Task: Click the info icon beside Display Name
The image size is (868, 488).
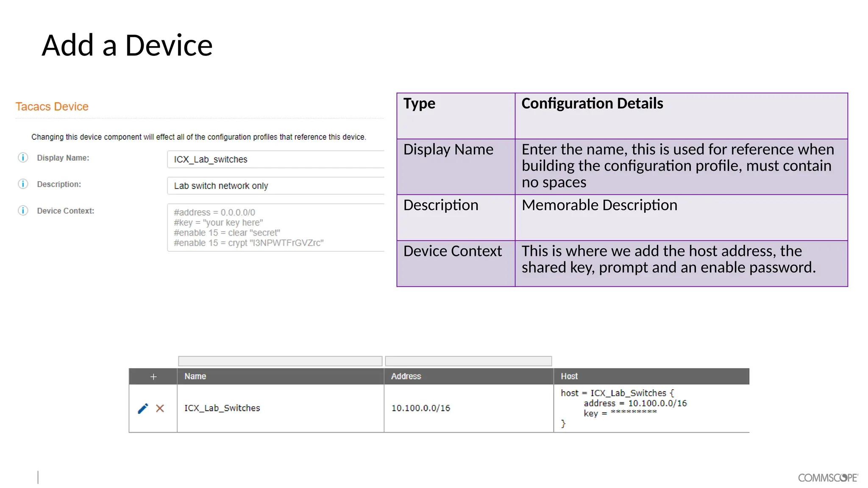Action: [x=23, y=158]
